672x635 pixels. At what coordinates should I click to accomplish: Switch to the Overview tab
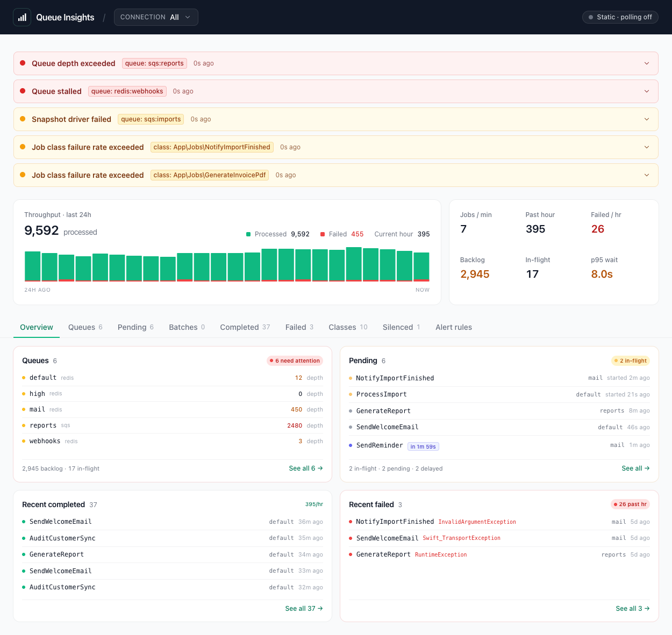(37, 327)
